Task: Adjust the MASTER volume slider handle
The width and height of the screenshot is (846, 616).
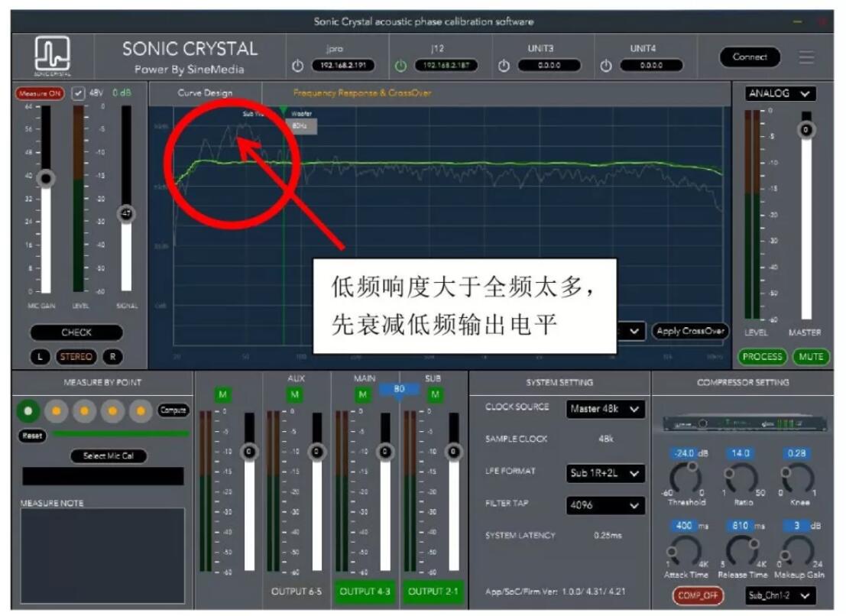Action: coord(805,130)
